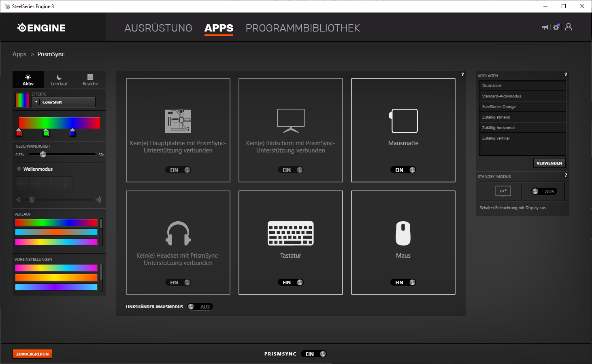Select the keyboard device icon

pyautogui.click(x=291, y=233)
